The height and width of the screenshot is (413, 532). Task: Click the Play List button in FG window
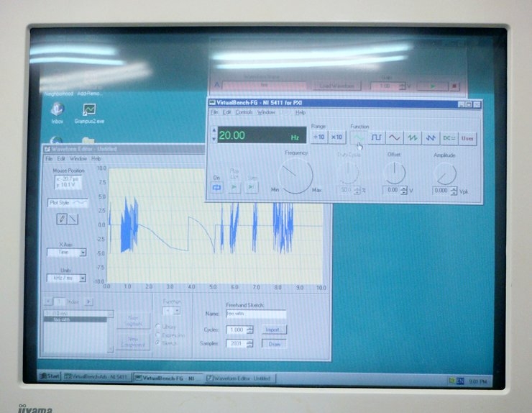point(234,187)
